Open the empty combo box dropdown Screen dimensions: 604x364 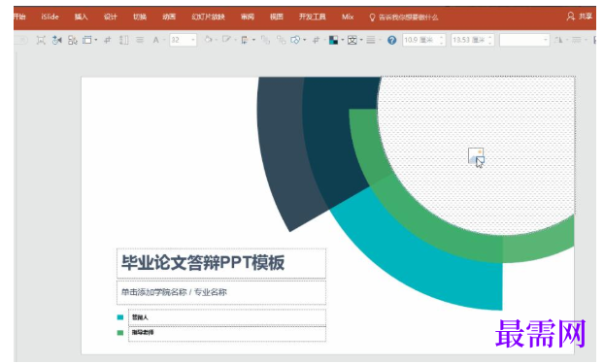click(546, 40)
